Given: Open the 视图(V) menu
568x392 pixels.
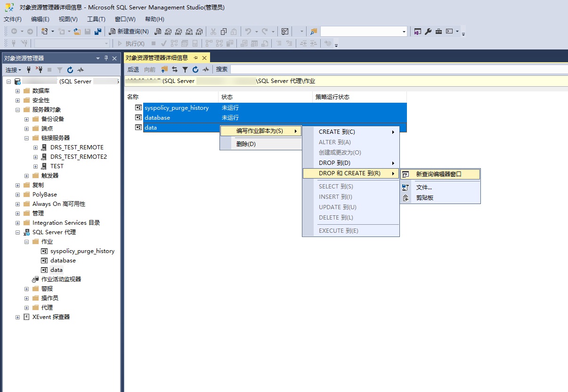Looking at the screenshot, I should tap(68, 19).
